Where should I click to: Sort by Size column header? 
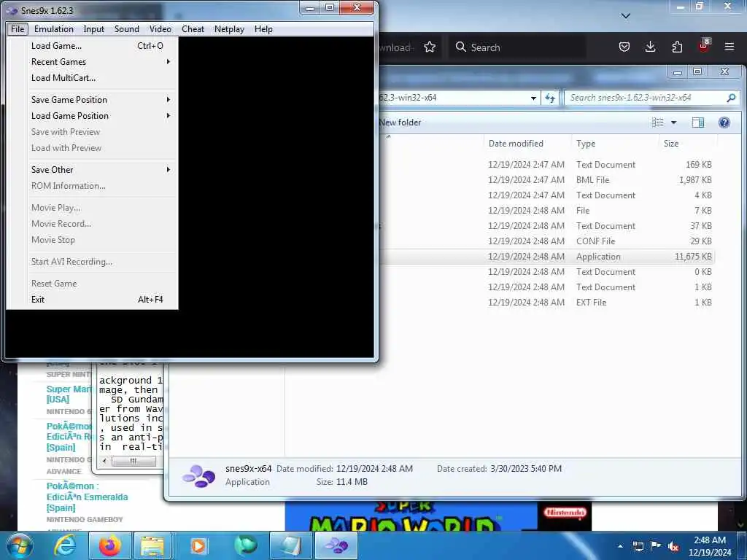pyautogui.click(x=687, y=144)
